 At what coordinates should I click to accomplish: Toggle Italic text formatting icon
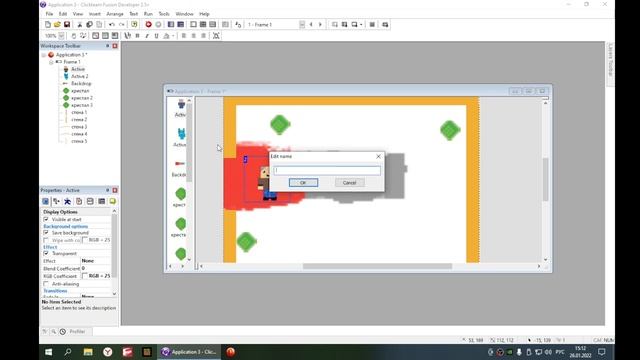(147, 36)
